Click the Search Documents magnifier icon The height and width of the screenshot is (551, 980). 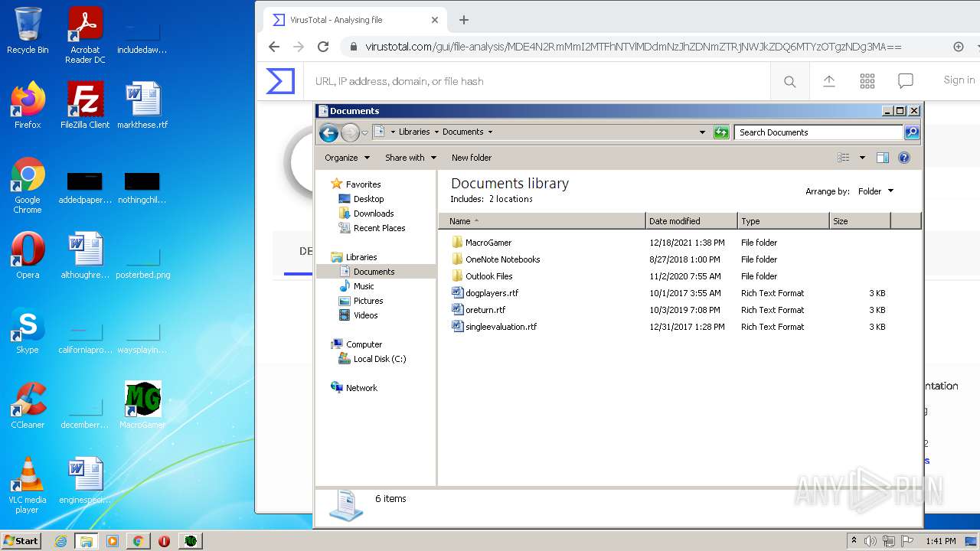(911, 132)
